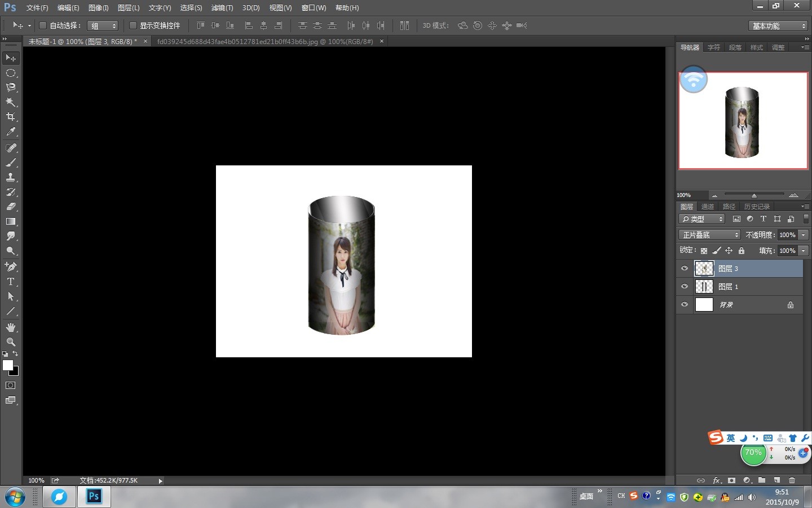Viewport: 812px width, 508px height.
Task: Switch to the 通道 panel tab
Action: [x=708, y=207]
